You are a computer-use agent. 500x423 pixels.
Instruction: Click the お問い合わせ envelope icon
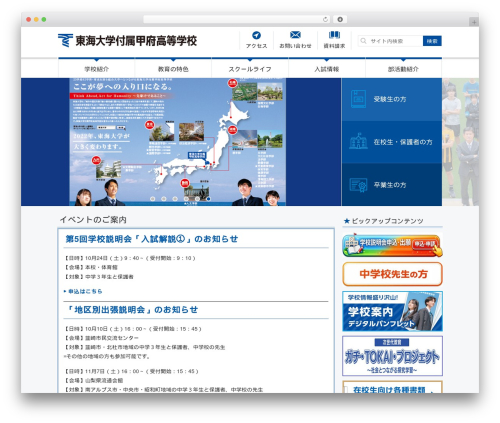(295, 35)
